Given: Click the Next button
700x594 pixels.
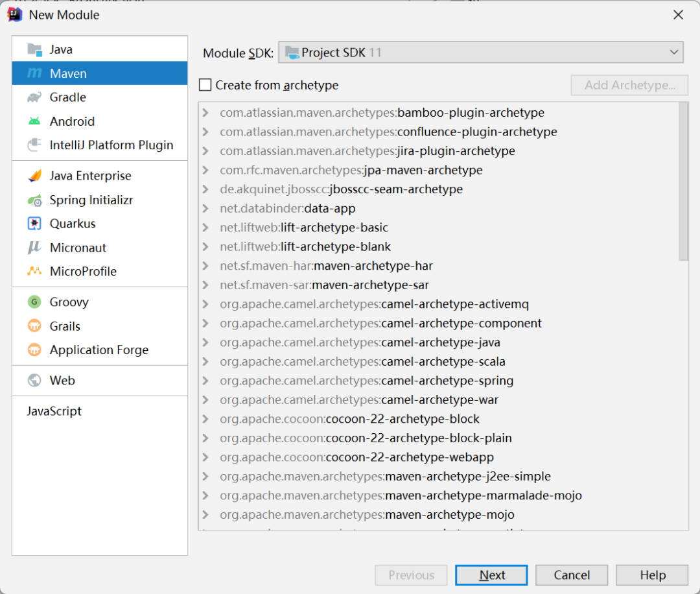Looking at the screenshot, I should 491,575.
